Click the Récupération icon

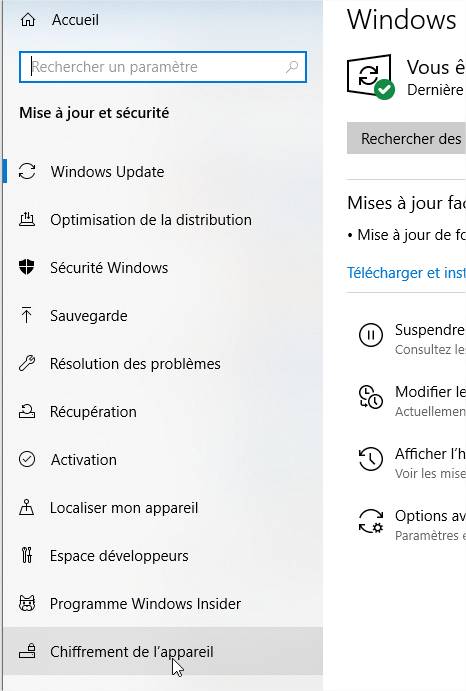click(x=27, y=411)
